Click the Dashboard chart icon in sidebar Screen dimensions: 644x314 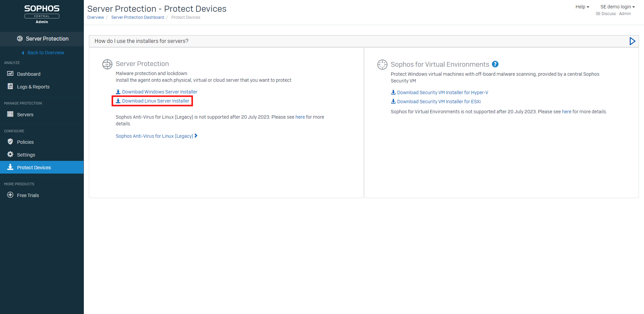coord(10,74)
